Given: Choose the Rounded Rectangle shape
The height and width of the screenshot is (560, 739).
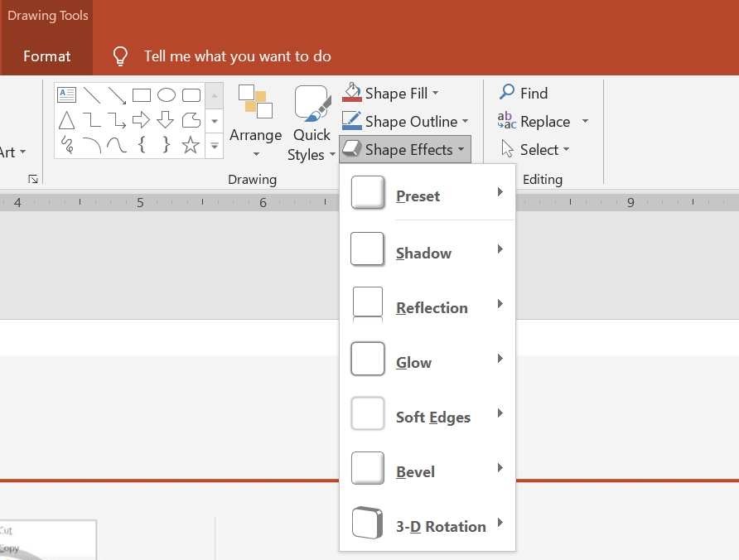Looking at the screenshot, I should pos(191,95).
